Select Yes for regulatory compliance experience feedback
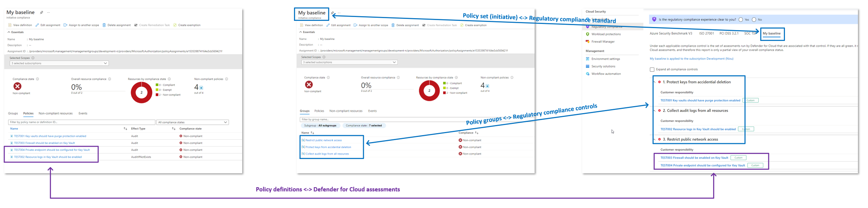This screenshot has height=208, width=868. [741, 20]
